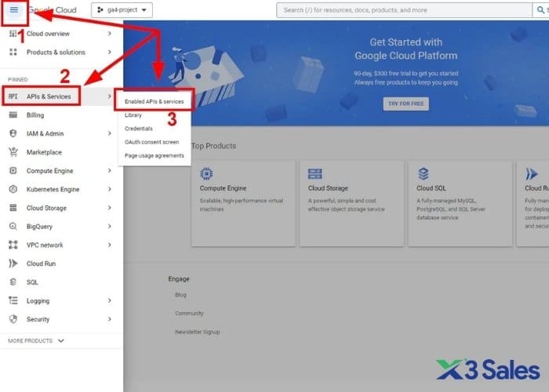
Task: Click the Kubernetes Engine hexagon icon
Action: point(13,189)
